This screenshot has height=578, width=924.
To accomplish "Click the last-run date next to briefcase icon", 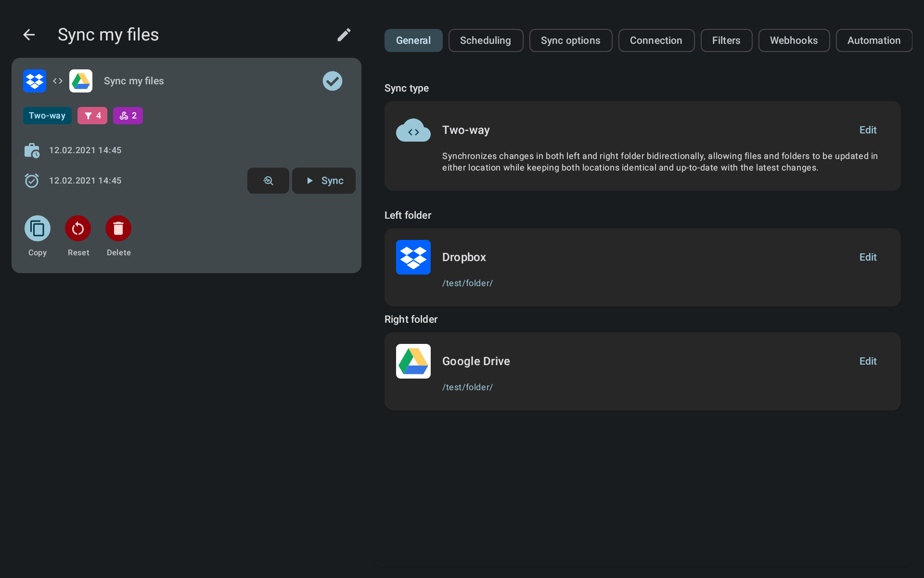I will coord(85,150).
